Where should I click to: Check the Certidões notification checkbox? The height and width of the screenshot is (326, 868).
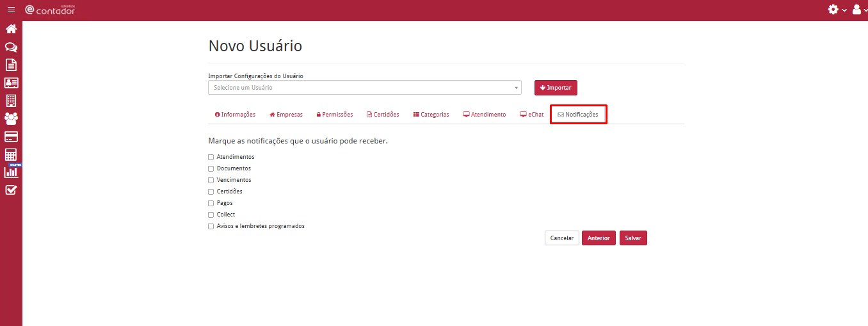pos(211,192)
